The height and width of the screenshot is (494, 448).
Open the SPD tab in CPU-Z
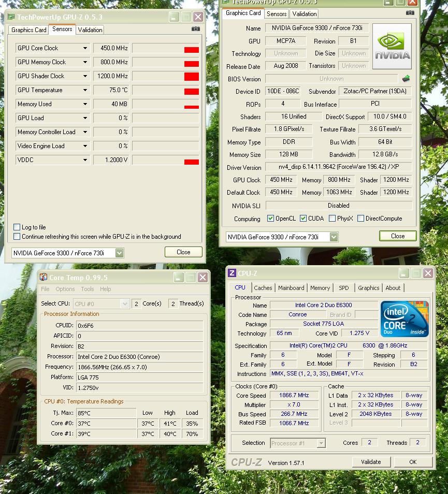[x=344, y=287]
